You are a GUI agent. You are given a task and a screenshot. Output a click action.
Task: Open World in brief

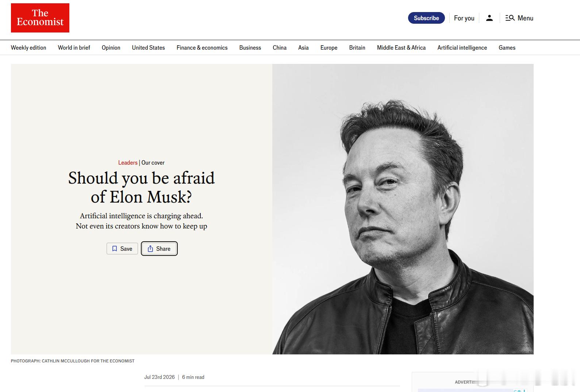tap(74, 47)
